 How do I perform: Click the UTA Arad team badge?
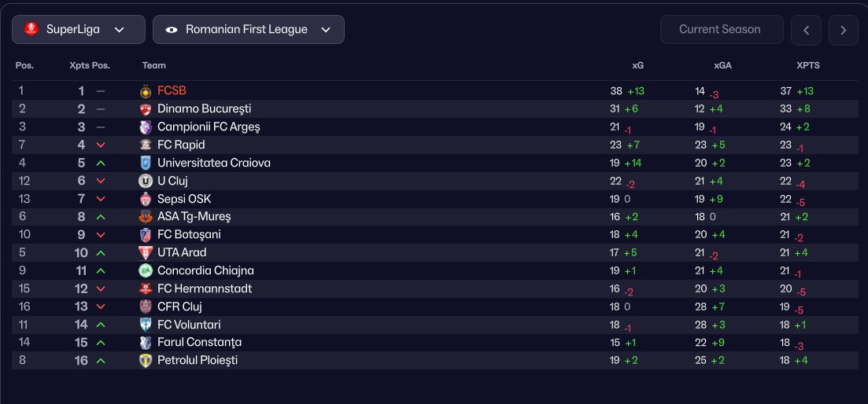145,253
